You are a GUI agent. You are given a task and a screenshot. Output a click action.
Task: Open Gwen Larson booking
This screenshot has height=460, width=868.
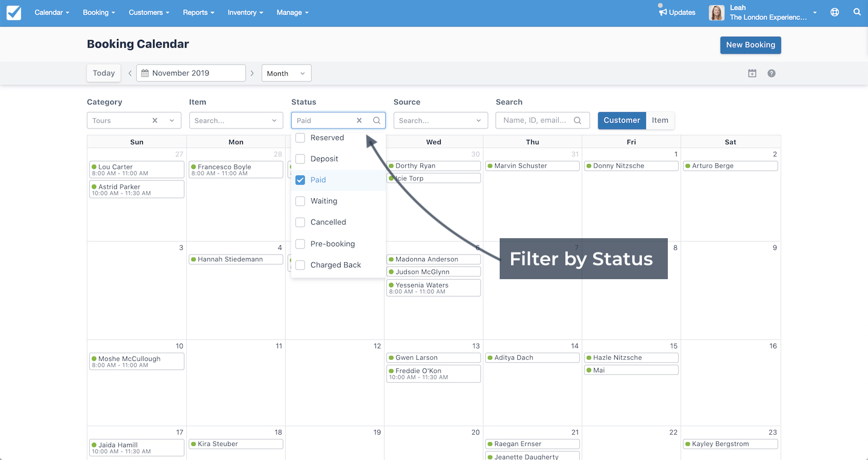[433, 358]
